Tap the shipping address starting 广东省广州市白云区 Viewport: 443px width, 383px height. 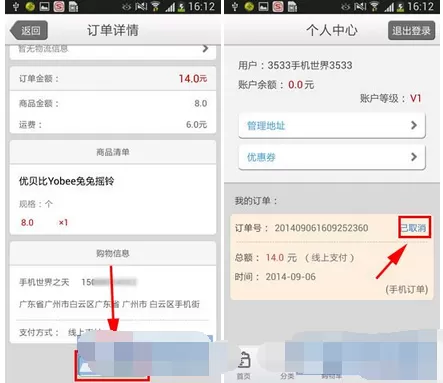110,304
